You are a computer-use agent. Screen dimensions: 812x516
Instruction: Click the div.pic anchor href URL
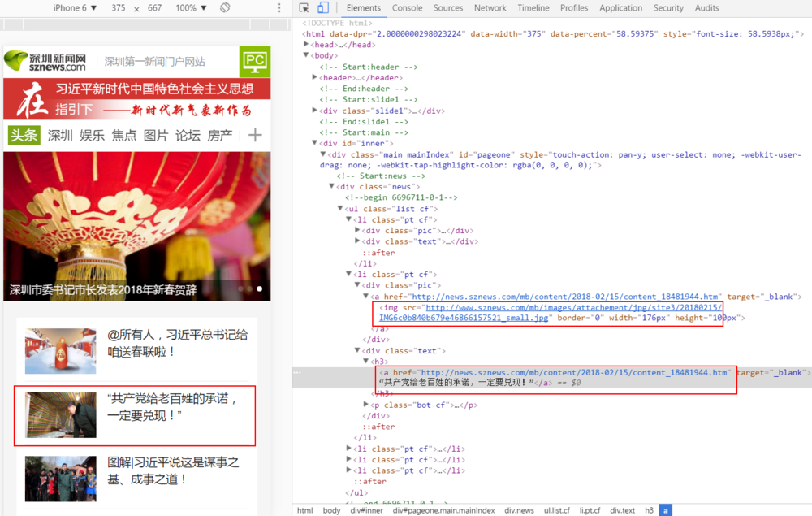564,297
